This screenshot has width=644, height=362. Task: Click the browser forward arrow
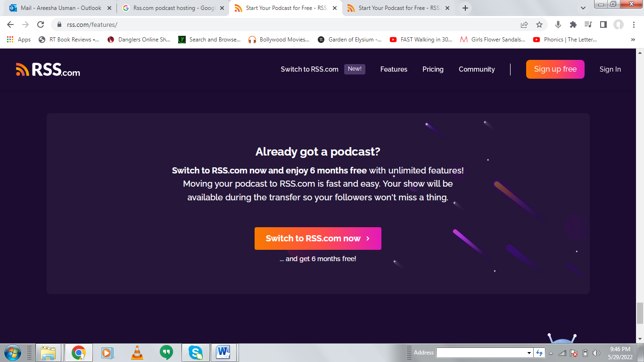(x=25, y=25)
